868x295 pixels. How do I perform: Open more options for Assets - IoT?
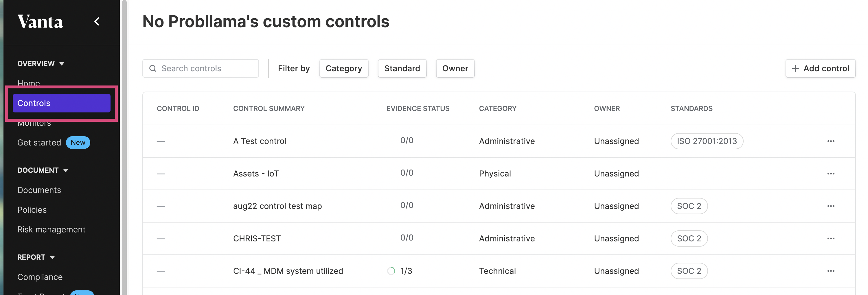click(x=831, y=174)
